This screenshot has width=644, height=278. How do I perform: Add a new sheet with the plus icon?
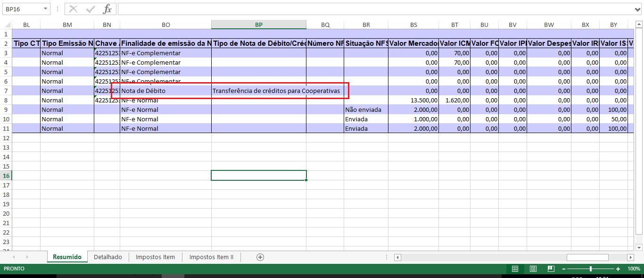[x=261, y=257]
